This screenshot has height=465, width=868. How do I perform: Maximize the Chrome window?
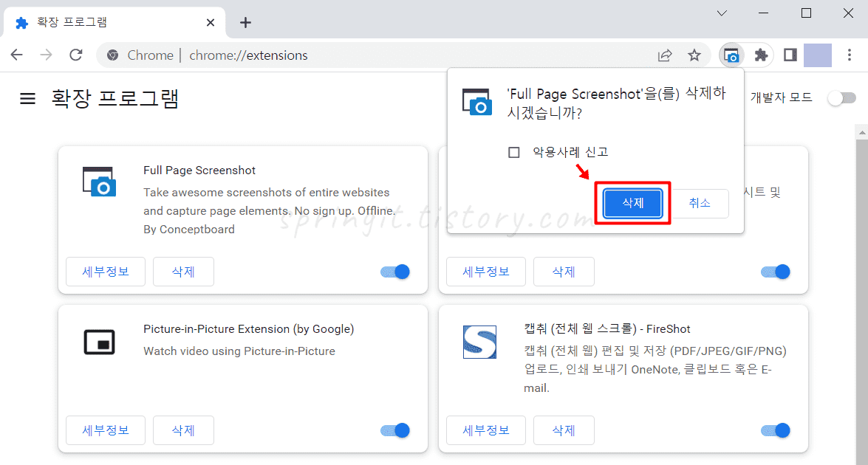(x=806, y=13)
